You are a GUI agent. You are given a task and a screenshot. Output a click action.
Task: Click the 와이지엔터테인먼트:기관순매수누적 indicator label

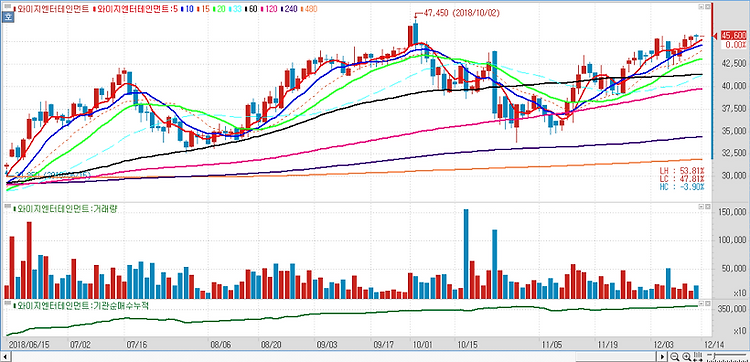pyautogui.click(x=80, y=305)
